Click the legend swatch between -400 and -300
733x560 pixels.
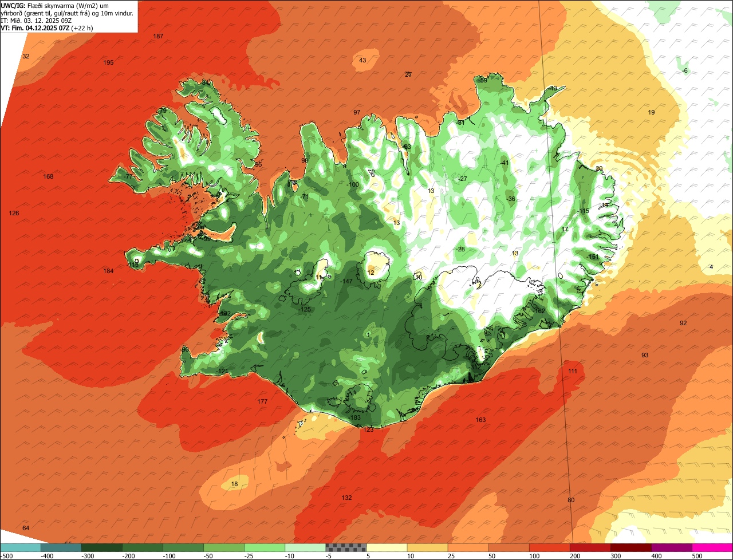pos(61,547)
